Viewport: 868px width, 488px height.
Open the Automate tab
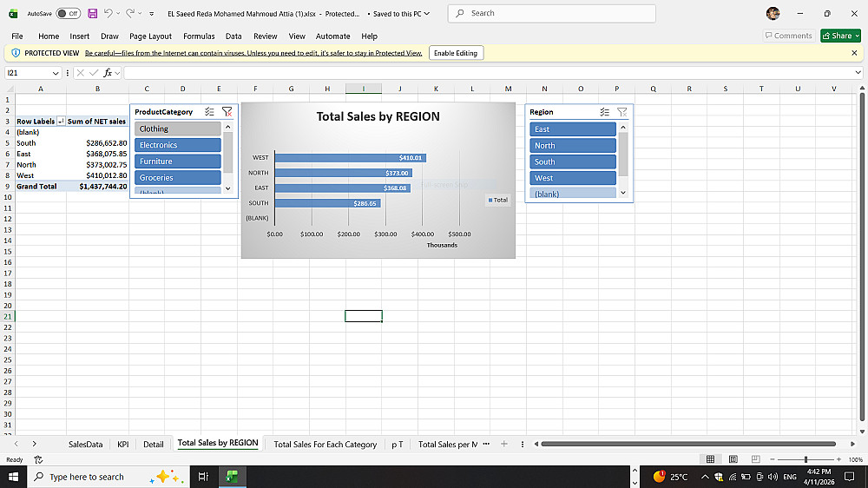point(332,36)
